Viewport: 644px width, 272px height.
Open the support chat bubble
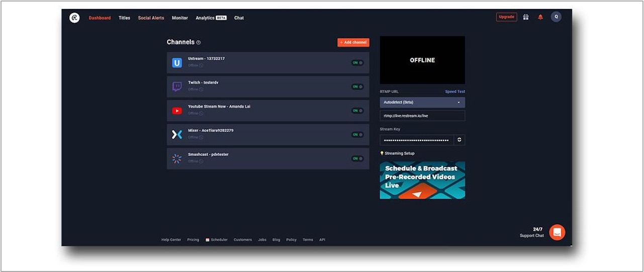pyautogui.click(x=557, y=232)
